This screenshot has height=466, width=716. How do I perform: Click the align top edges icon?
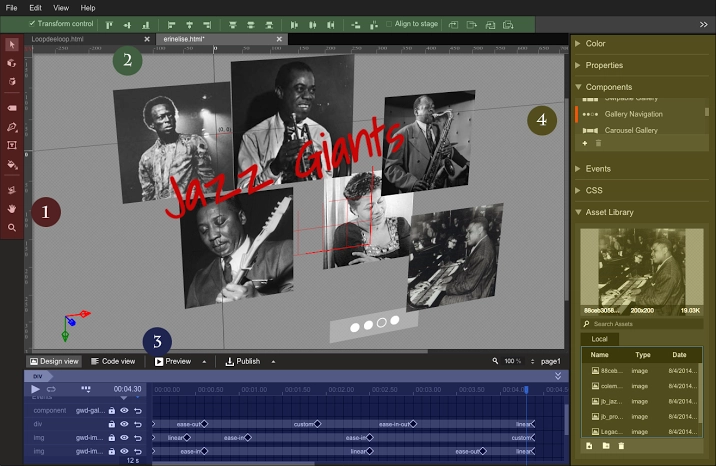pyautogui.click(x=109, y=25)
